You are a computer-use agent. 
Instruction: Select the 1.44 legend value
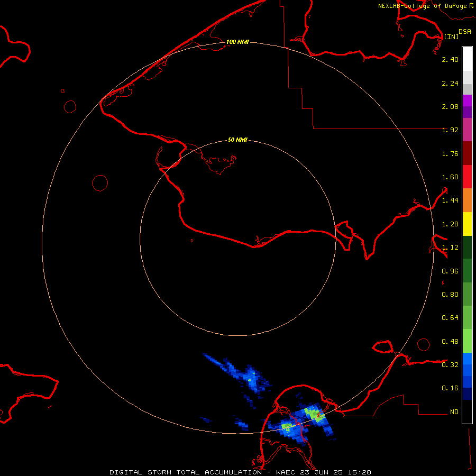click(450, 200)
